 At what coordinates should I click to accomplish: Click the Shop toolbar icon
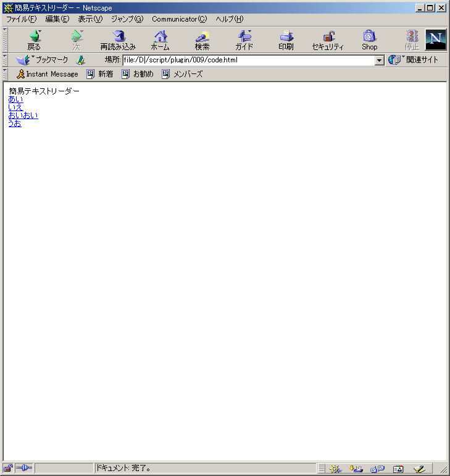tap(370, 40)
